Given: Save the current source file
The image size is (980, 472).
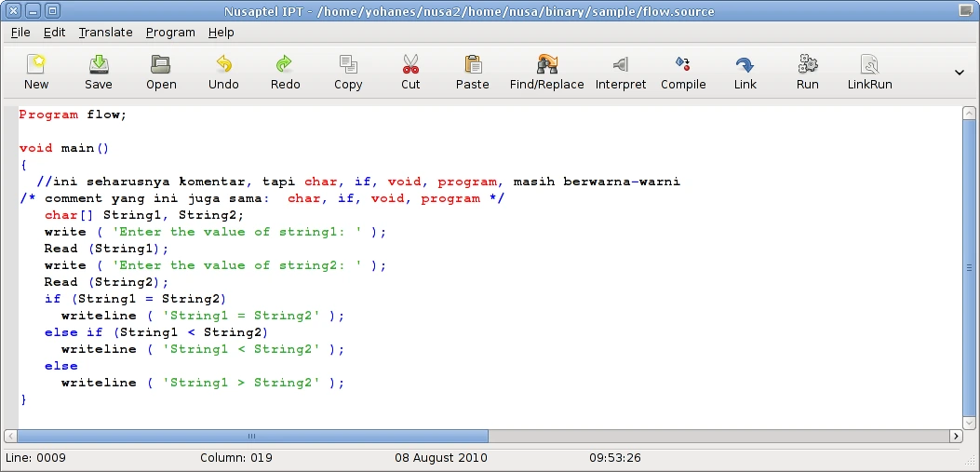Looking at the screenshot, I should (99, 72).
